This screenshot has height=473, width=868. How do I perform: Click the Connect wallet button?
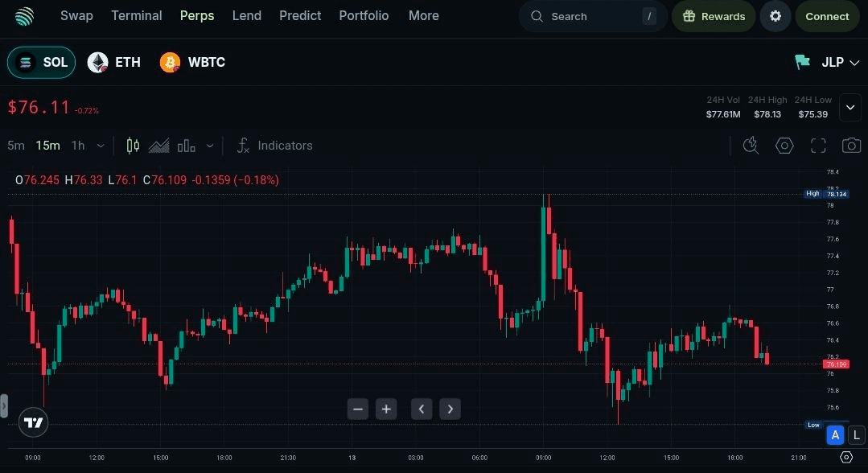click(x=827, y=16)
